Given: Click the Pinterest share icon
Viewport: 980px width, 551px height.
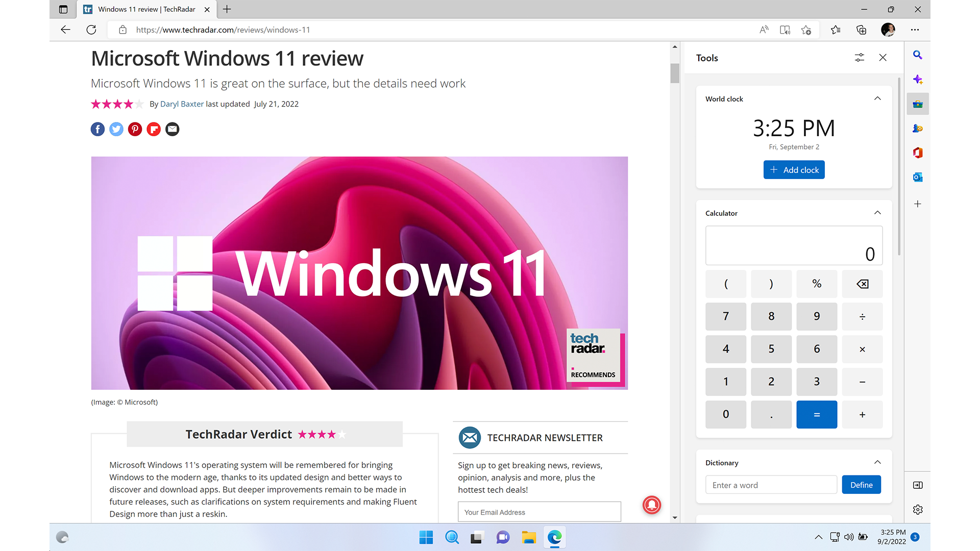Looking at the screenshot, I should [135, 129].
